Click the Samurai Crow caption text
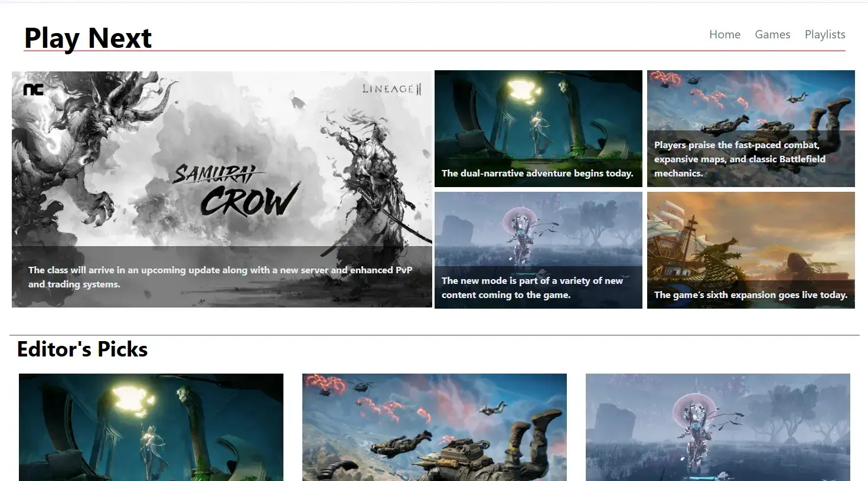 pos(220,277)
